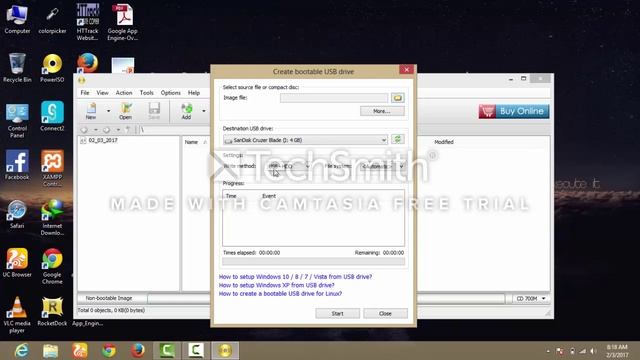Select the UC Browser desktop shortcut
The width and height of the screenshot is (640, 360).
tap(17, 263)
